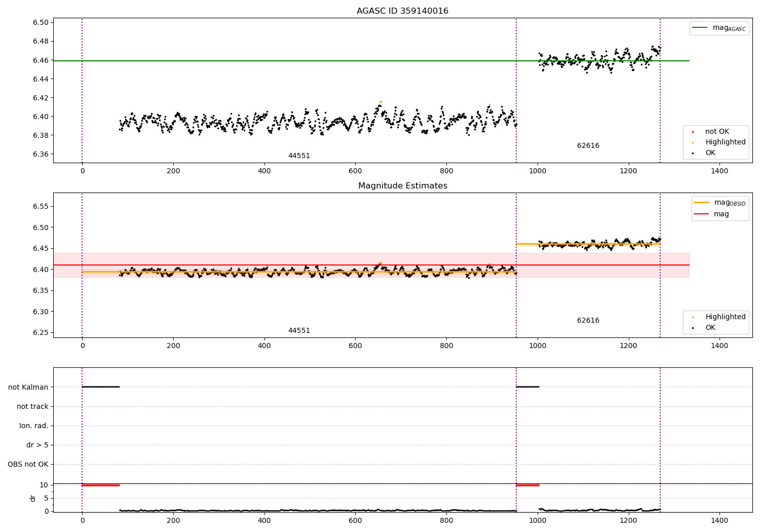The height and width of the screenshot is (532, 760).
Task: Click the 1400 x-axis tick of top plot
Action: tap(719, 171)
